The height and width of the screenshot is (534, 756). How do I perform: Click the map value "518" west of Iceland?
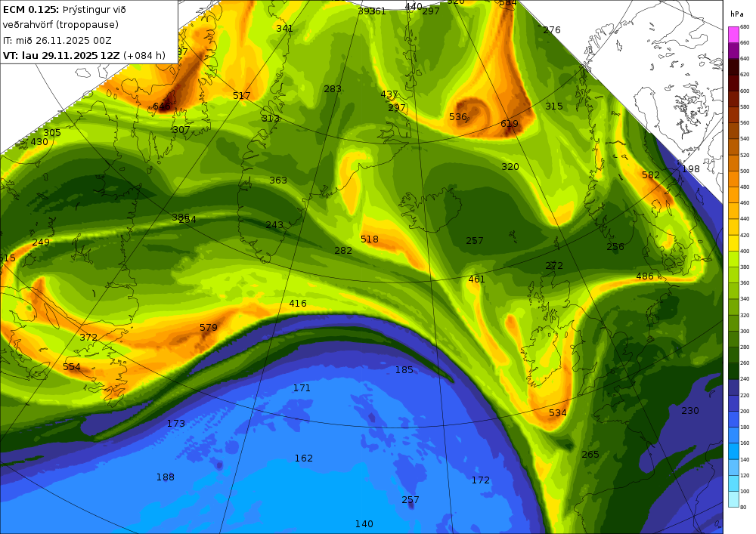click(x=370, y=239)
